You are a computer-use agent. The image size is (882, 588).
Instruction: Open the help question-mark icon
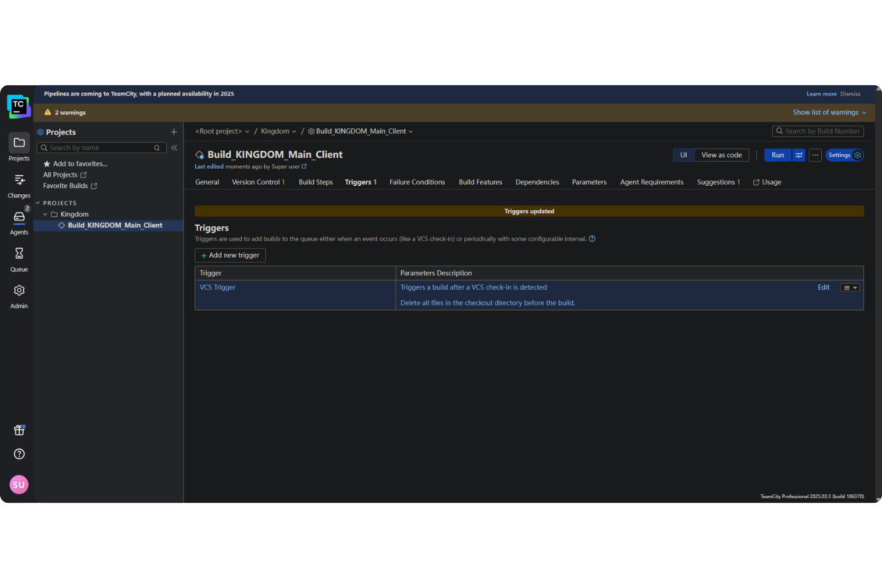(18, 453)
